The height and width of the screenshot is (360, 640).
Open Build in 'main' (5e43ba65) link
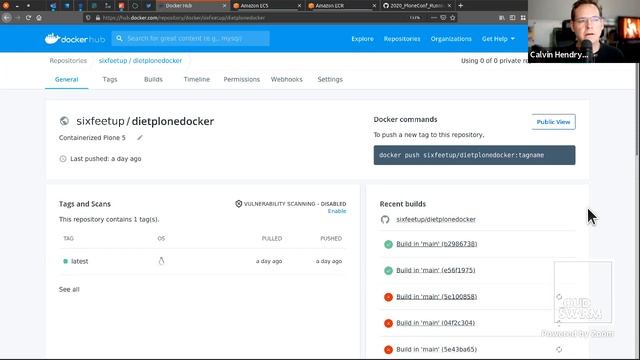click(x=437, y=349)
